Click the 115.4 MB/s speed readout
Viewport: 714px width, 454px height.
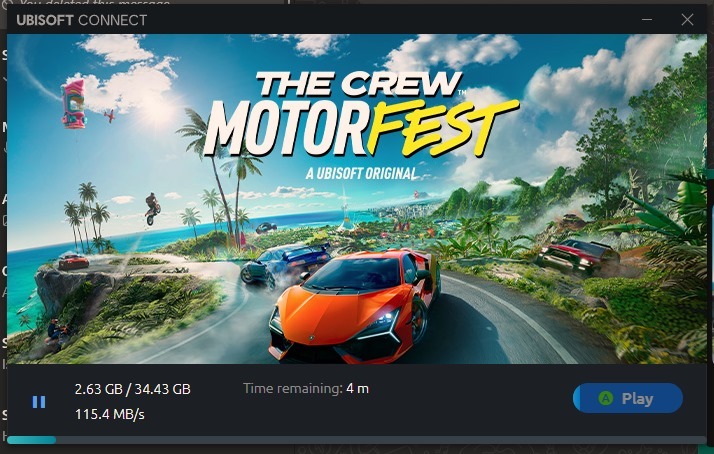(x=110, y=414)
